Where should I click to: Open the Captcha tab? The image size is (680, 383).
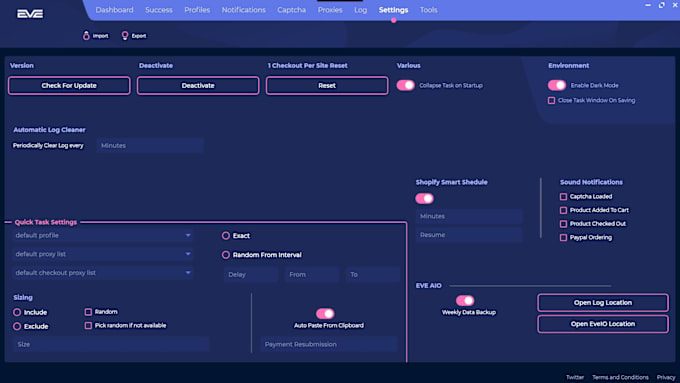[291, 10]
